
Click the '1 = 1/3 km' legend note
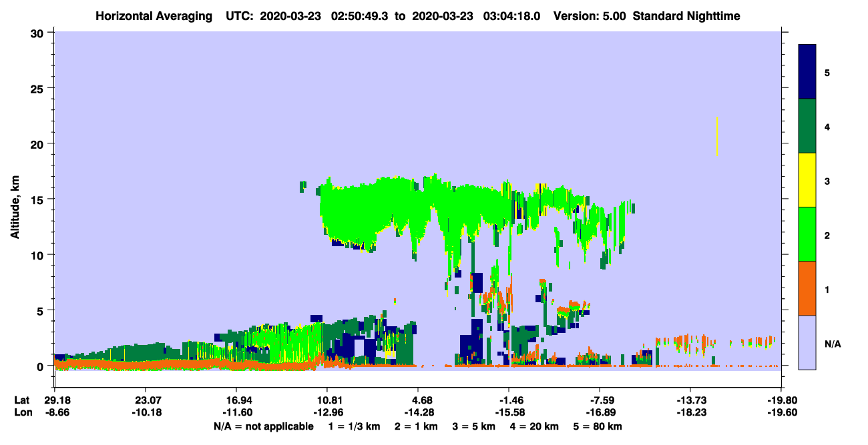click(x=355, y=426)
